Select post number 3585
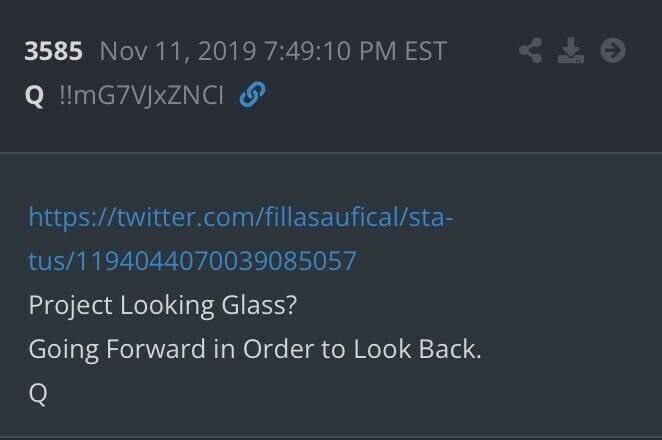The height and width of the screenshot is (440, 662). pos(53,51)
